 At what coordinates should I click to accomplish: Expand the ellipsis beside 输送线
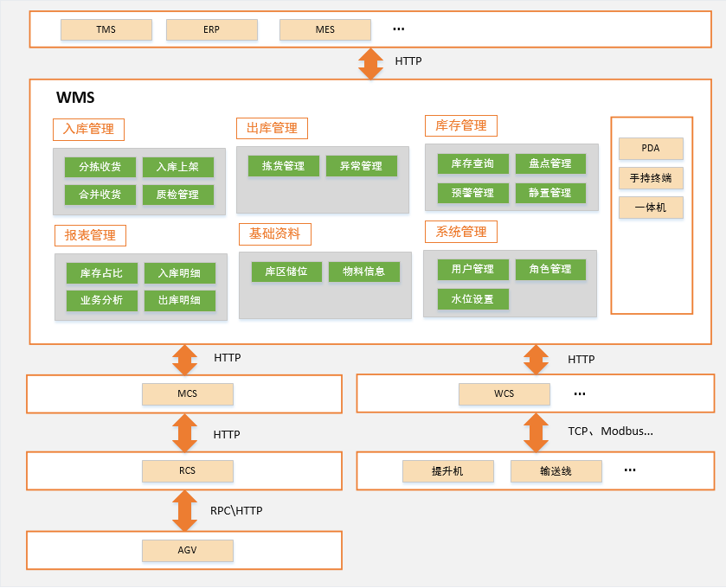click(x=629, y=470)
